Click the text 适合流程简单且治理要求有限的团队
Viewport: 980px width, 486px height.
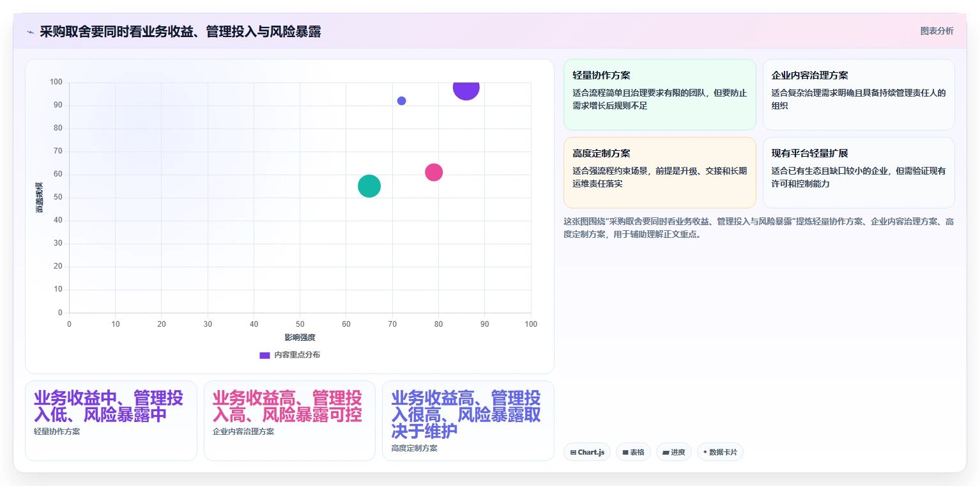[659, 99]
